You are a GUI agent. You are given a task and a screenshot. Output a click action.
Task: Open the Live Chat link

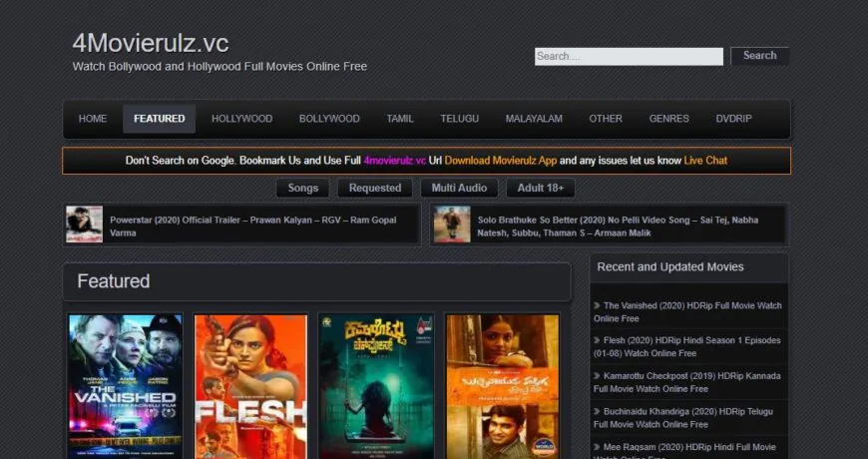tap(705, 161)
